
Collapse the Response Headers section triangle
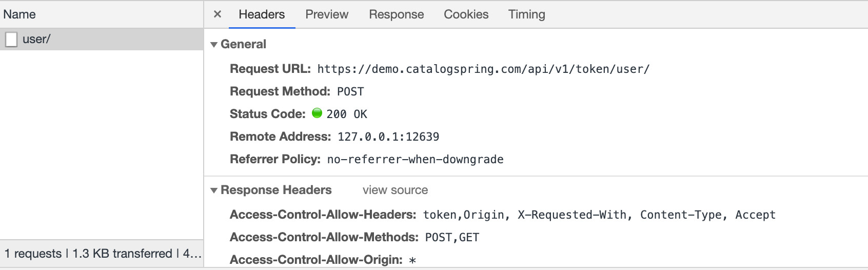tap(214, 190)
